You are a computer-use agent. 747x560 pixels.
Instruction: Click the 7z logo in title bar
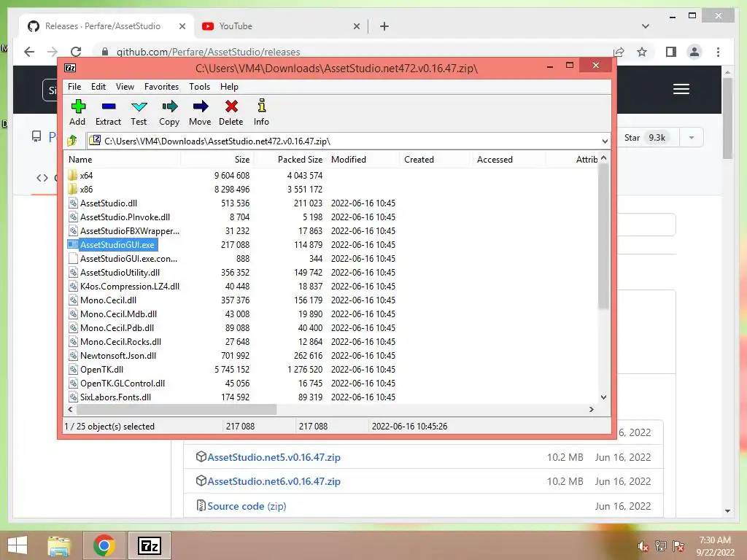click(x=70, y=68)
